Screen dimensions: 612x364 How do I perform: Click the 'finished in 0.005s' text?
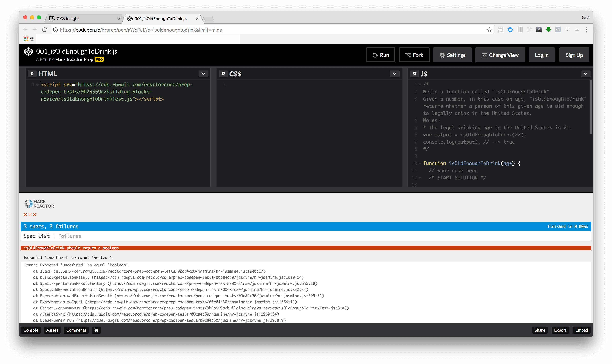coord(568,227)
